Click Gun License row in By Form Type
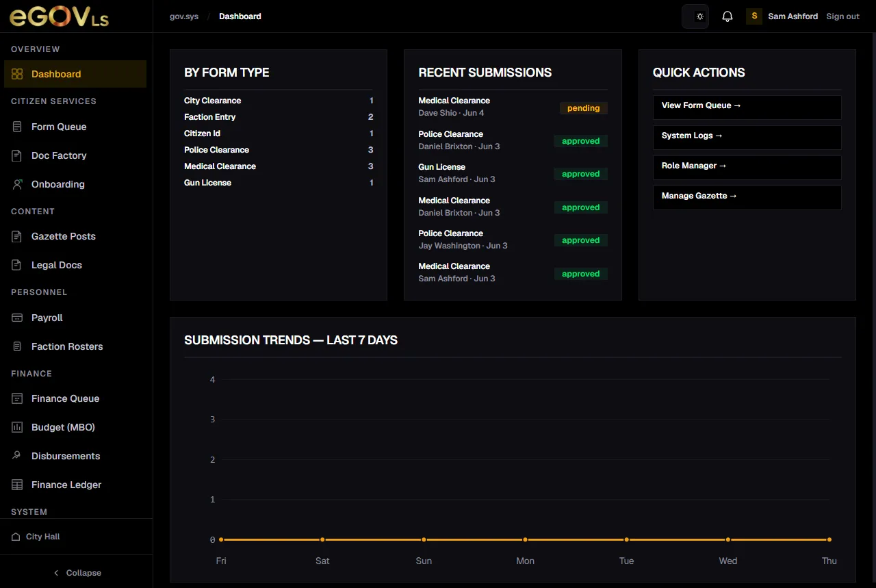Image resolution: width=876 pixels, height=588 pixels. [x=279, y=183]
